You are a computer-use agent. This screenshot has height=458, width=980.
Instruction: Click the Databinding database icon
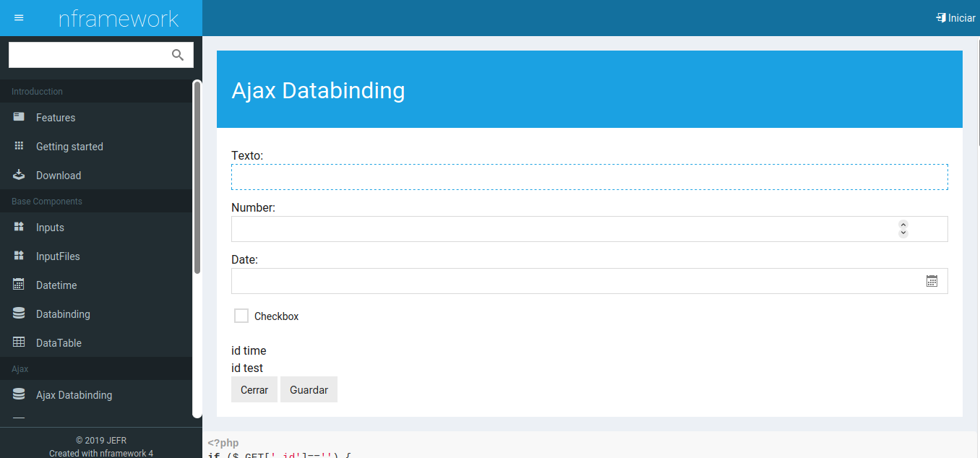pyautogui.click(x=19, y=314)
